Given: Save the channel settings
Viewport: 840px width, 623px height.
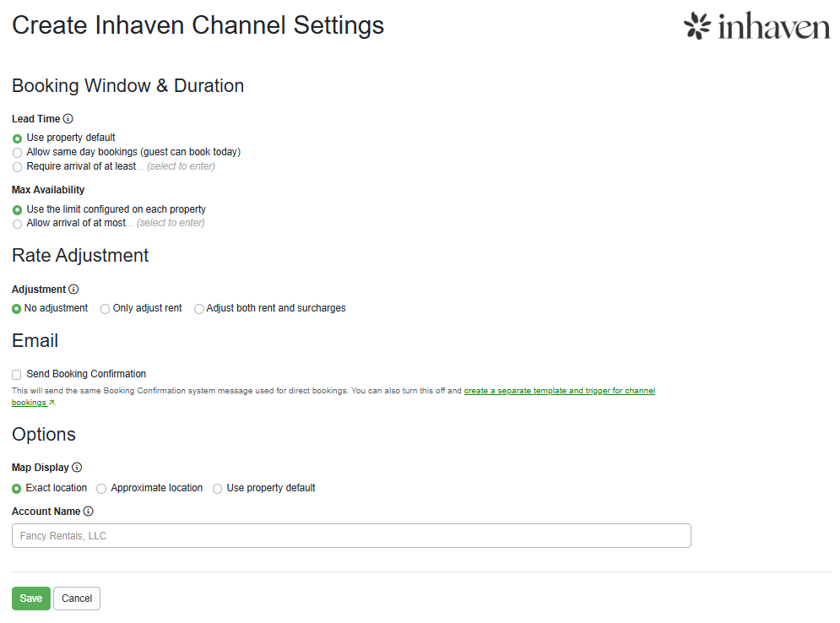Looking at the screenshot, I should [x=31, y=599].
